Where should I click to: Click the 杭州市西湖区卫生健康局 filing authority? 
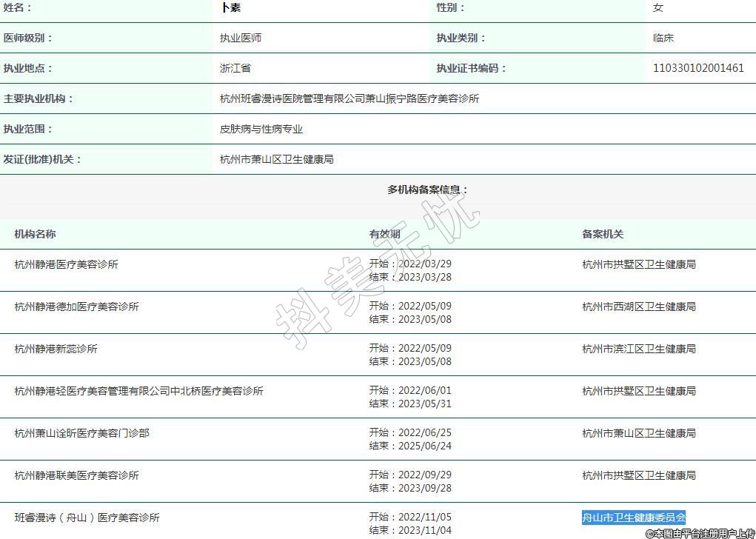[x=638, y=307]
